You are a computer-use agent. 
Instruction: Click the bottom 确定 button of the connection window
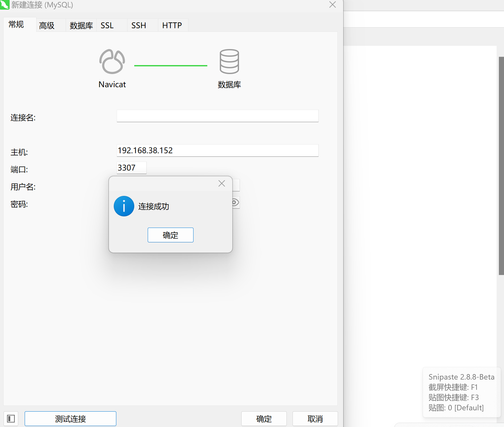pos(264,419)
